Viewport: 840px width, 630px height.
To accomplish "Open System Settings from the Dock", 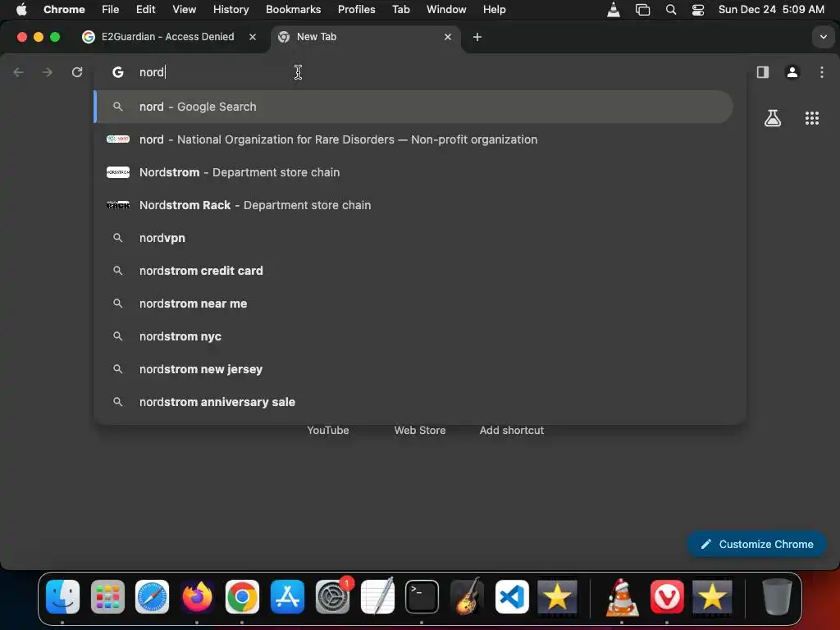I will click(332, 597).
